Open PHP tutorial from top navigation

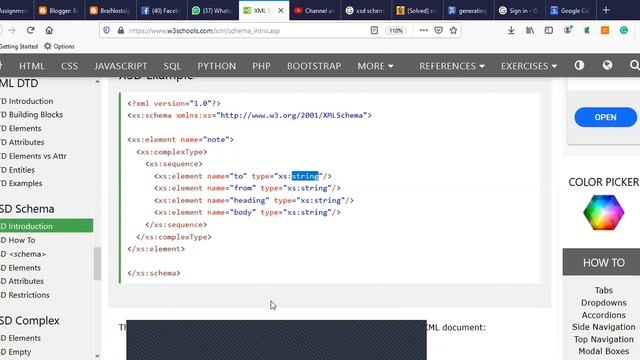[x=261, y=66]
